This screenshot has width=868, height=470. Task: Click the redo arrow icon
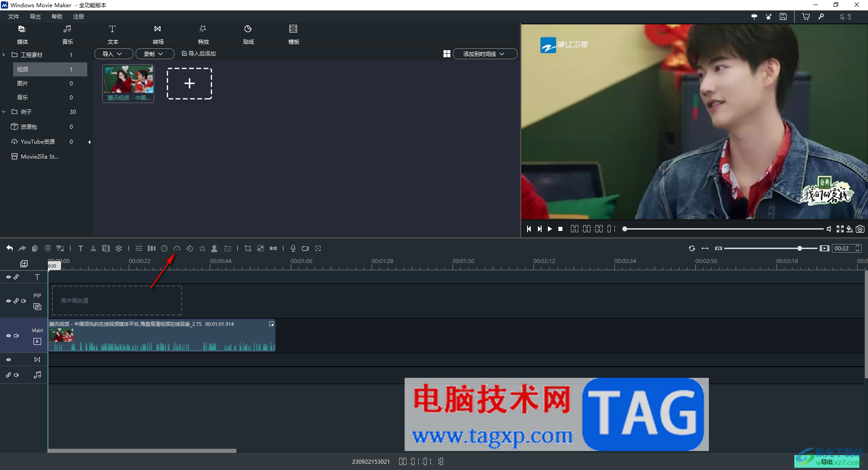click(22, 248)
